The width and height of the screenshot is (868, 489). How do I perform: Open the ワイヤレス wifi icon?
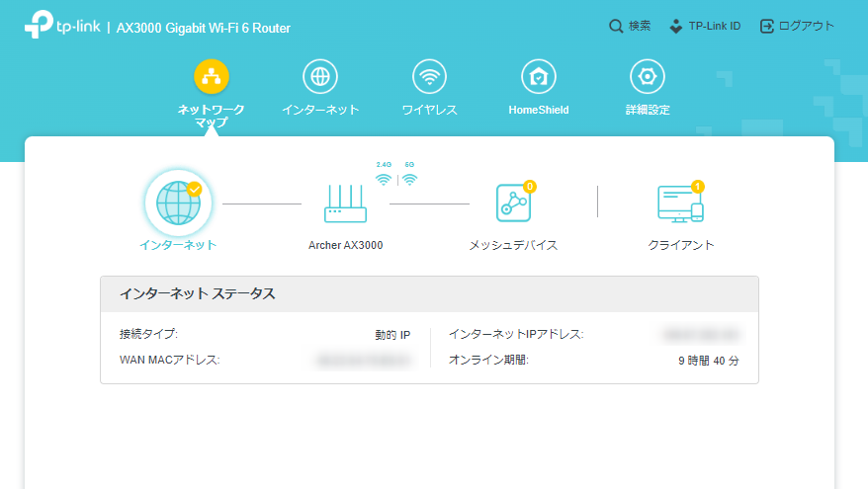(429, 76)
